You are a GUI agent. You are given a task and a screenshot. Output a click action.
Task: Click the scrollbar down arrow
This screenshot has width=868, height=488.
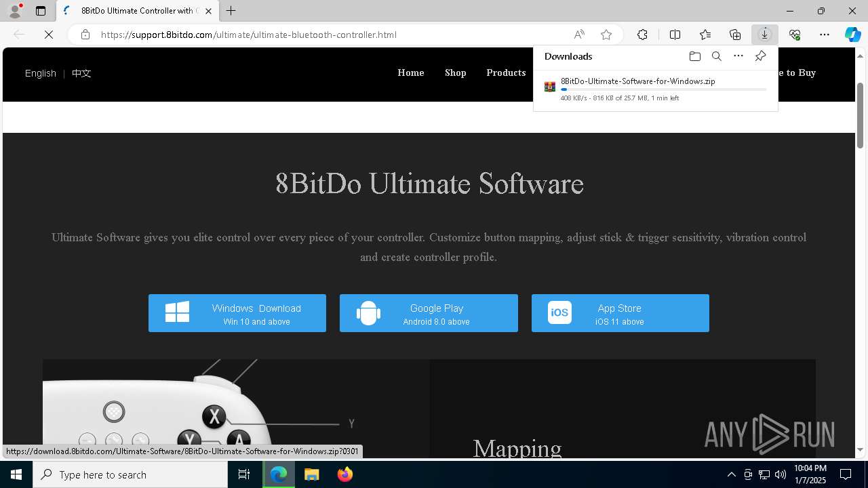click(x=861, y=449)
